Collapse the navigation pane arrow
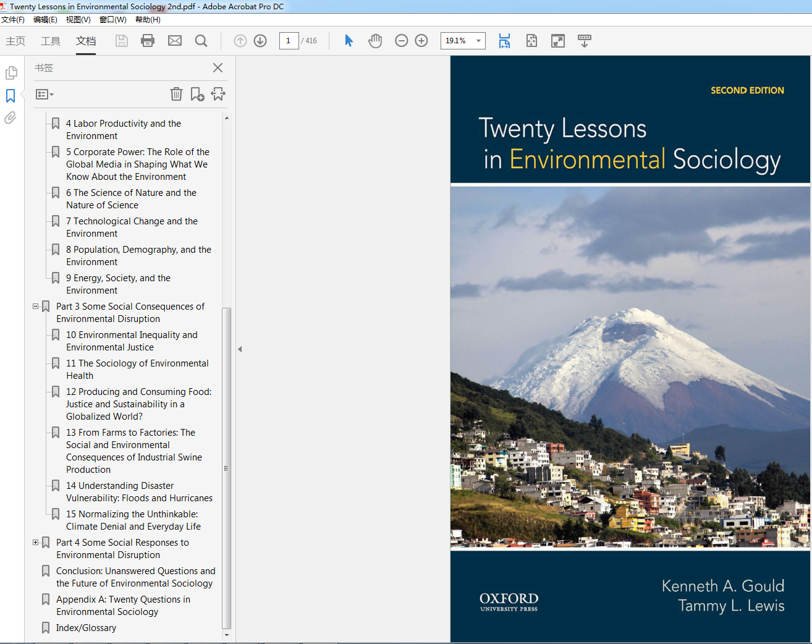 (240, 349)
